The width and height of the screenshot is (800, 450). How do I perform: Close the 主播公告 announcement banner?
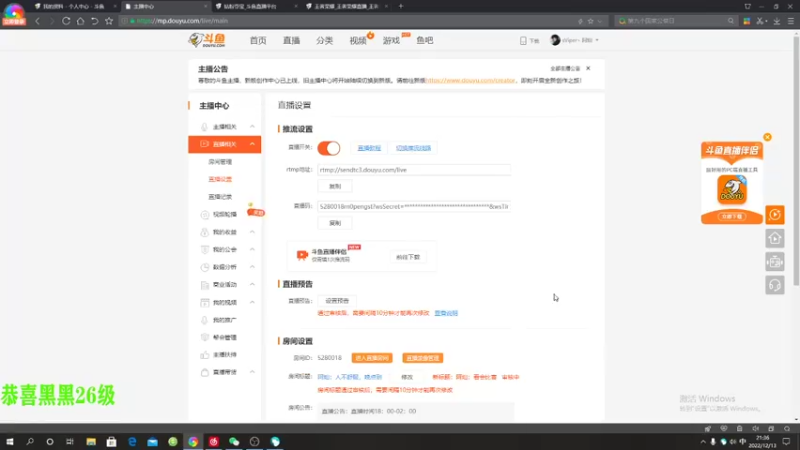click(x=588, y=68)
